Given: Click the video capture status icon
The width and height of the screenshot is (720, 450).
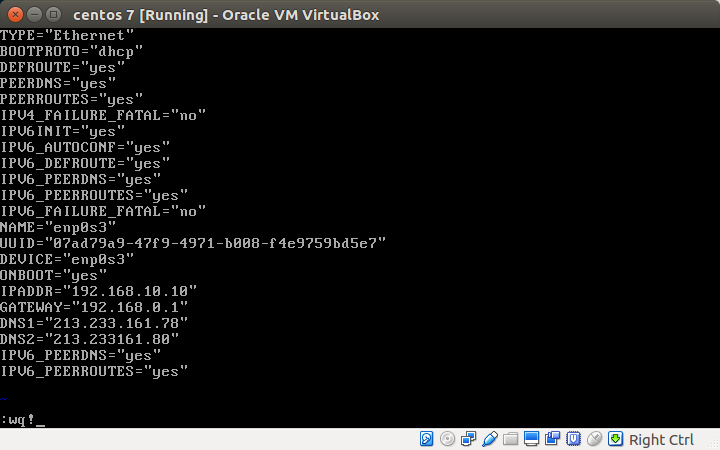Looking at the screenshot, I should (x=553, y=439).
